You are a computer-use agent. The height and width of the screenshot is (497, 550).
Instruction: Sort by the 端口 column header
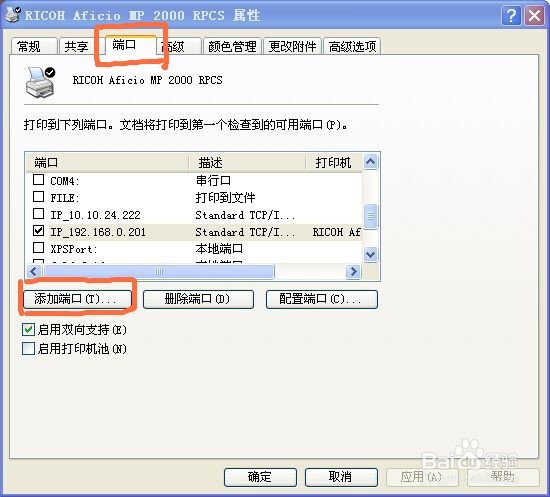[x=107, y=162]
